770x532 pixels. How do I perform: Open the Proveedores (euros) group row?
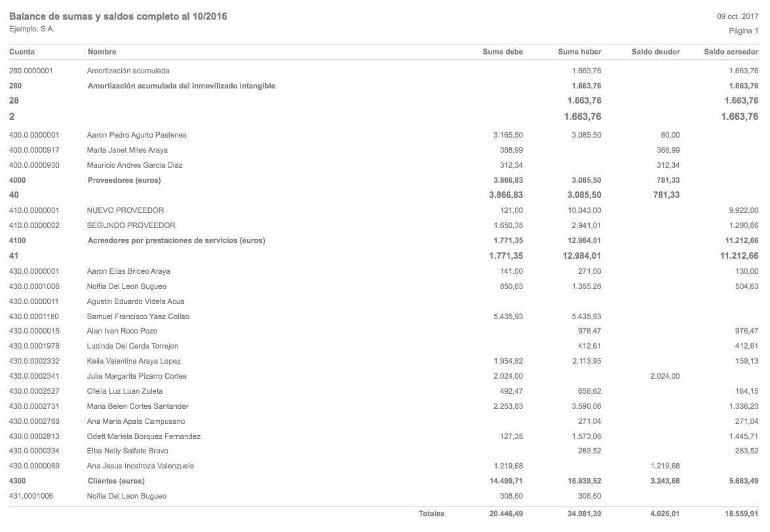124,180
